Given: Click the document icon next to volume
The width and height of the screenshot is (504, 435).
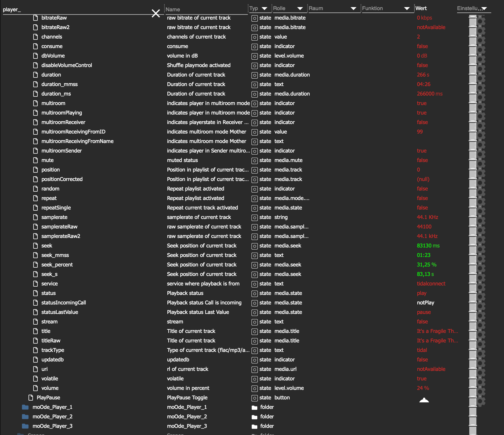Looking at the screenshot, I should (36, 388).
